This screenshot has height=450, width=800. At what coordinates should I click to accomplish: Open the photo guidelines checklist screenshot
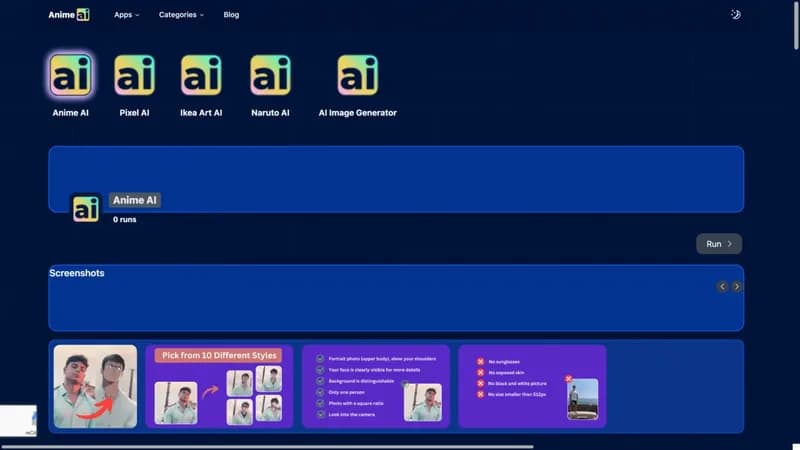376,386
